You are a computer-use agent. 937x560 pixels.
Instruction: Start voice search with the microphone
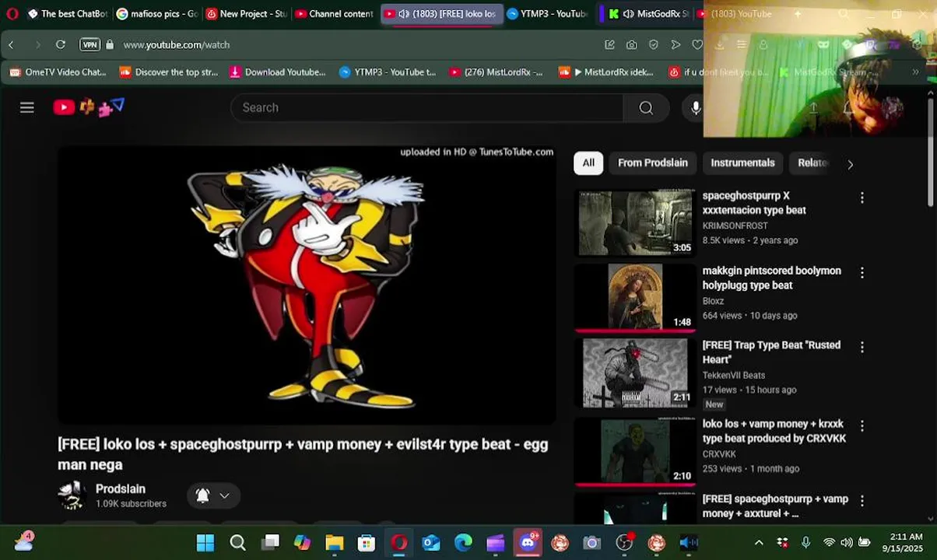pyautogui.click(x=696, y=107)
